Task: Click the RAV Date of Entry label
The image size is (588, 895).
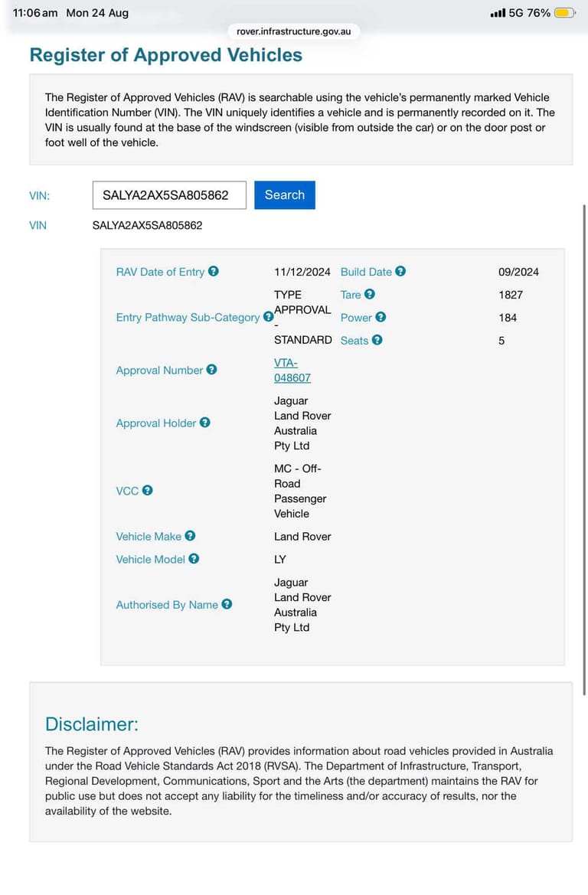Action: pyautogui.click(x=160, y=272)
